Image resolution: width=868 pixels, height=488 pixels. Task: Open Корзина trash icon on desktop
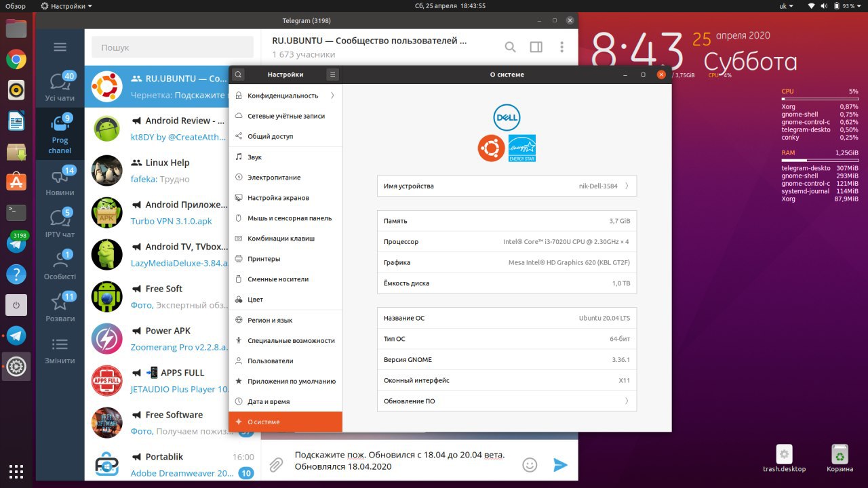coord(840,459)
